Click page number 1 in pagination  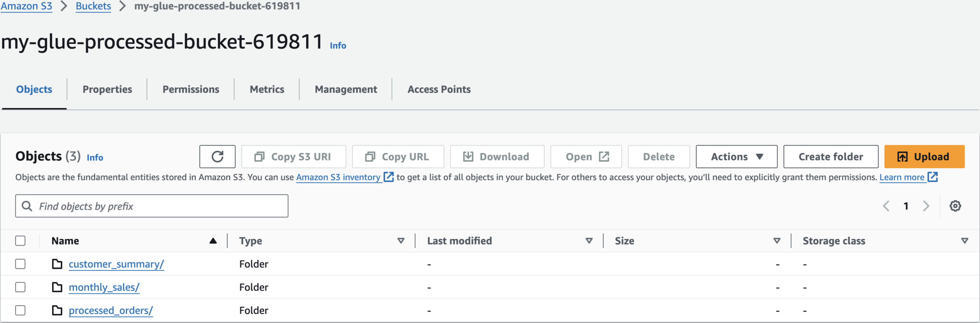pos(906,206)
